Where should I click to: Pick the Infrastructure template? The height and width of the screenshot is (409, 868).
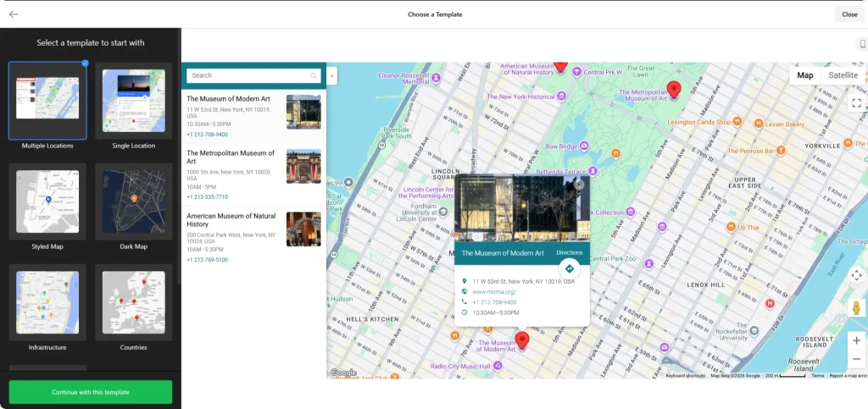(x=47, y=302)
